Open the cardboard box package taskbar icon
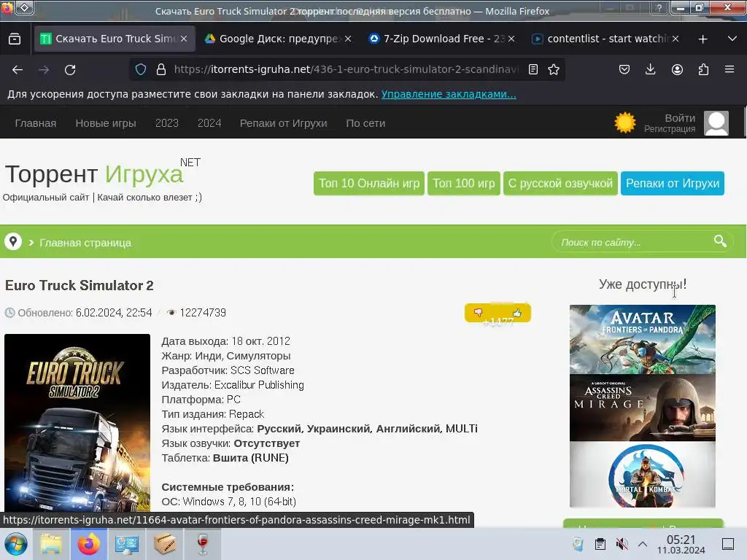 (x=165, y=544)
